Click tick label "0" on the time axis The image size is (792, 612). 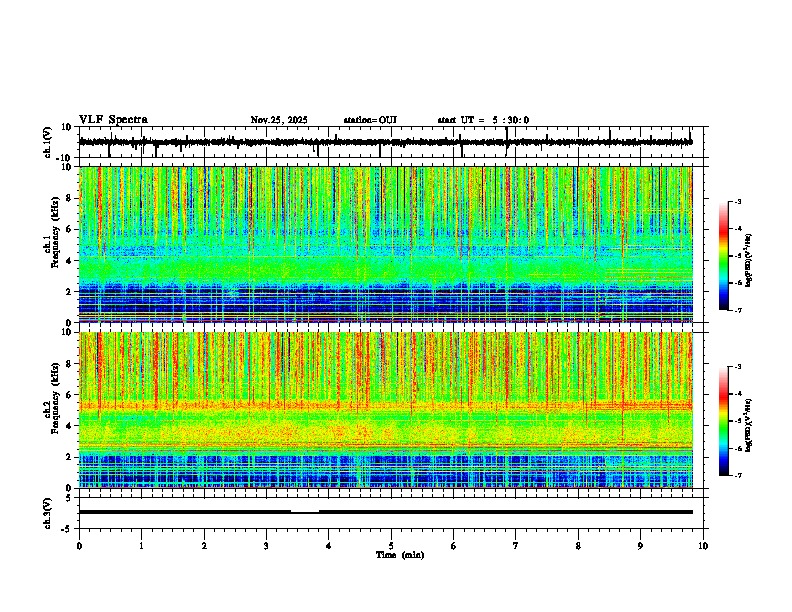point(79,546)
